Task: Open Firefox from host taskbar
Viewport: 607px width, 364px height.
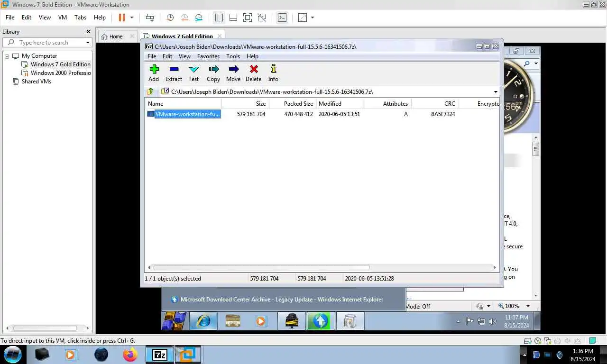Action: pos(130,355)
